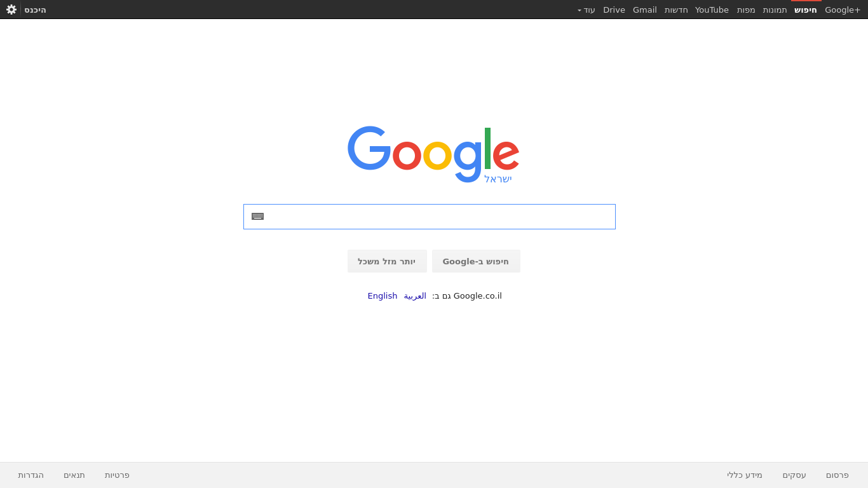This screenshot has height=488, width=868.
Task: Click the Google Israel logo
Action: click(433, 154)
